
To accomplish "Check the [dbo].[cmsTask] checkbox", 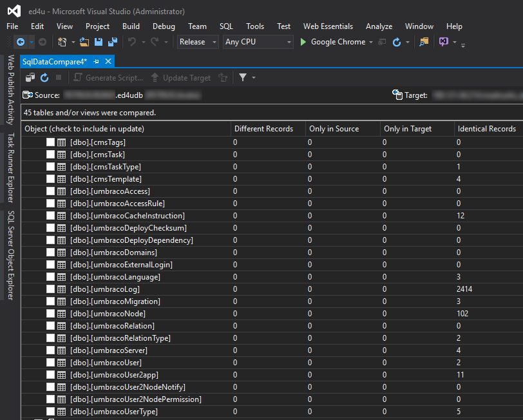I will tap(50, 155).
